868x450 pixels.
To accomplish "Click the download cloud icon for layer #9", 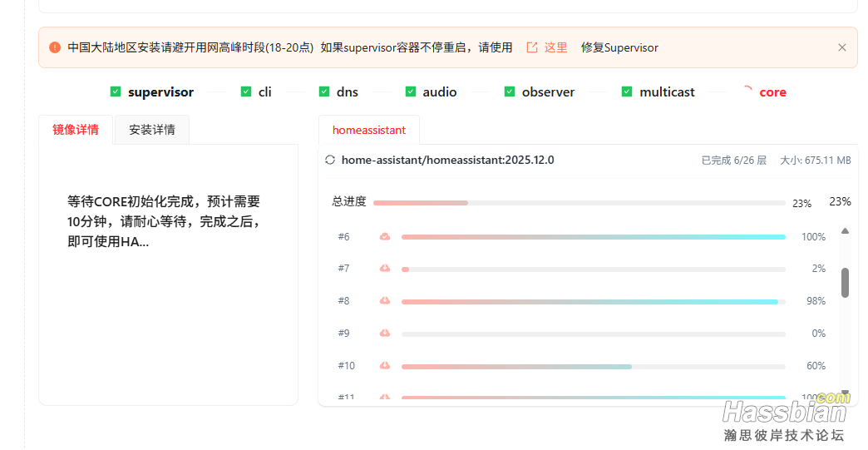I will pos(385,334).
